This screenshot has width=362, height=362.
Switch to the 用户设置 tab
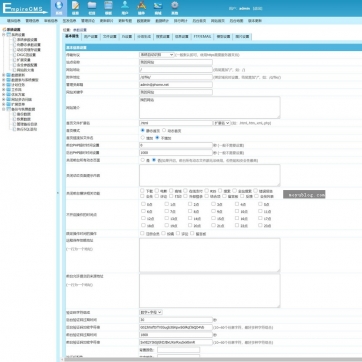pos(90,37)
